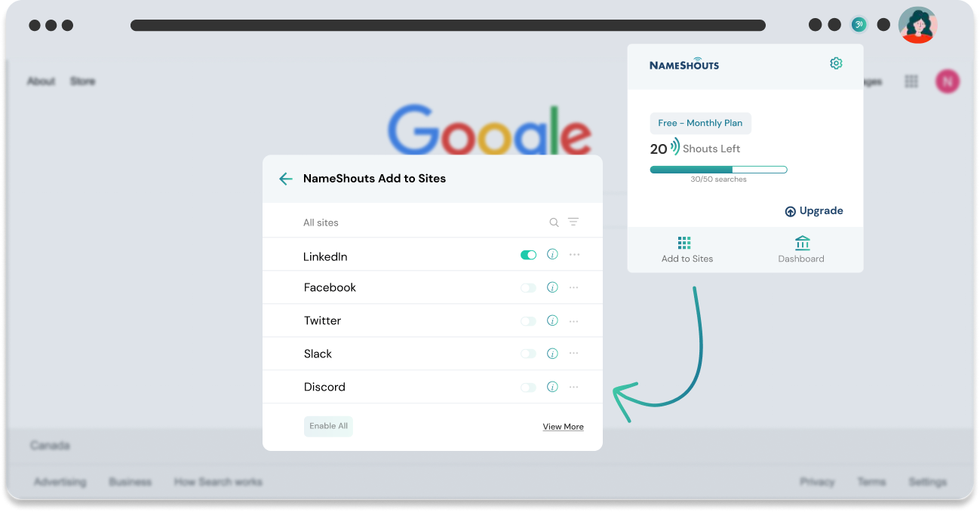
Task: Open more options for Discord
Action: coord(574,387)
